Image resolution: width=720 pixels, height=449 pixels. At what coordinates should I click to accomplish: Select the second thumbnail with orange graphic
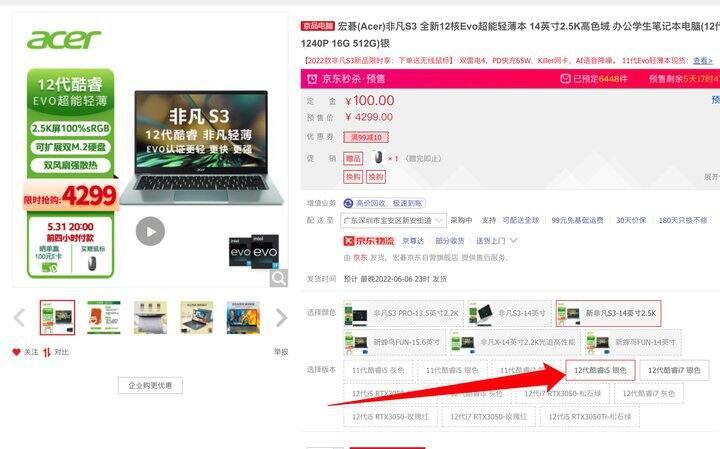pyautogui.click(x=104, y=317)
